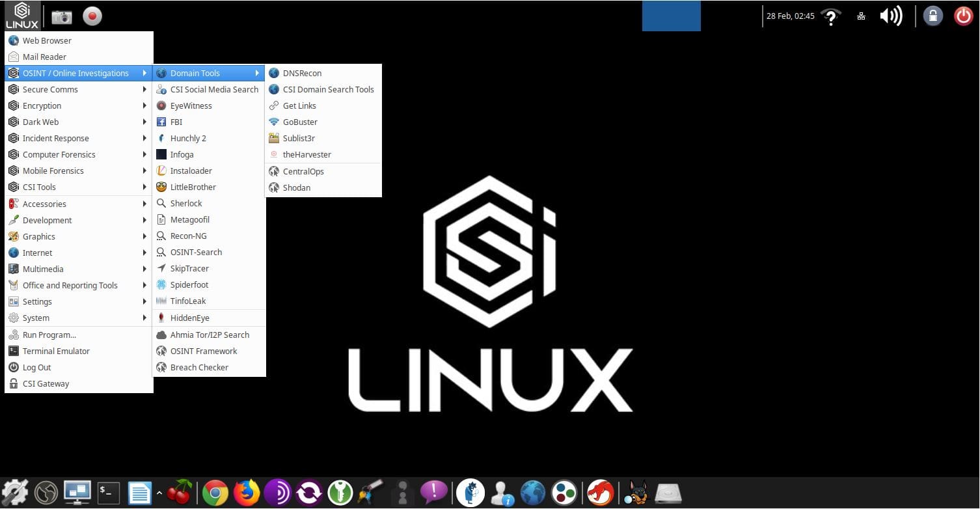Open theHarvester from Domain Tools
Screen dimensions: 980x509
pos(306,154)
